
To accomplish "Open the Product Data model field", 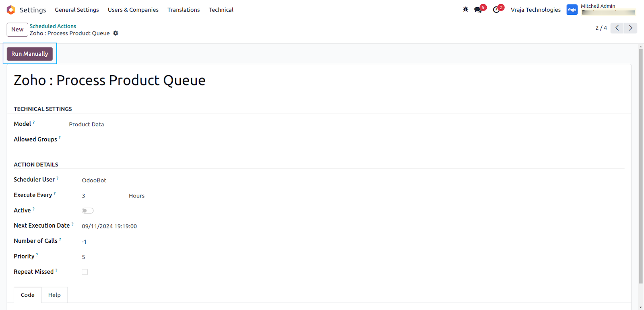I will pos(87,125).
